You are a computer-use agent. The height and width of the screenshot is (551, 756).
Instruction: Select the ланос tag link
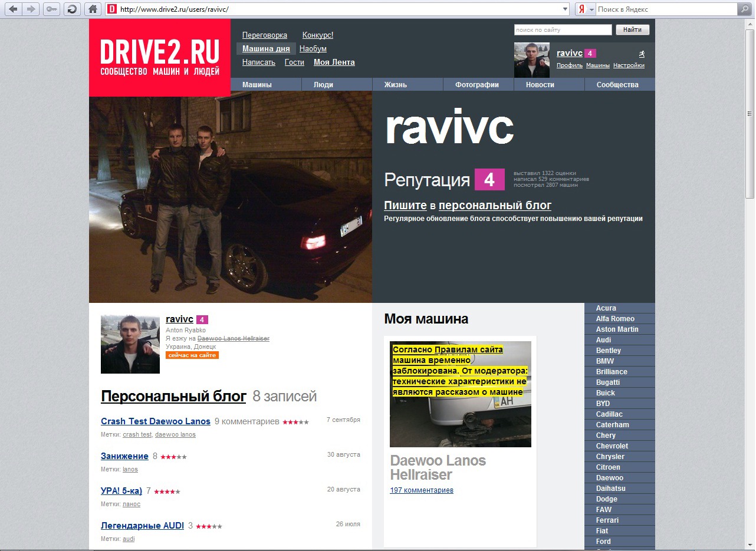click(132, 504)
